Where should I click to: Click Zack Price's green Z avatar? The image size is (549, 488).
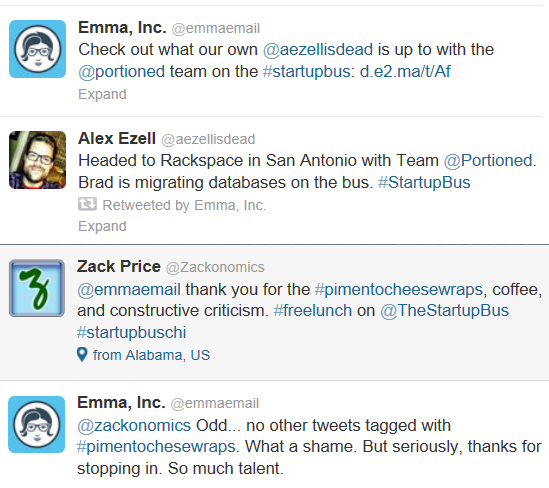tap(37, 288)
